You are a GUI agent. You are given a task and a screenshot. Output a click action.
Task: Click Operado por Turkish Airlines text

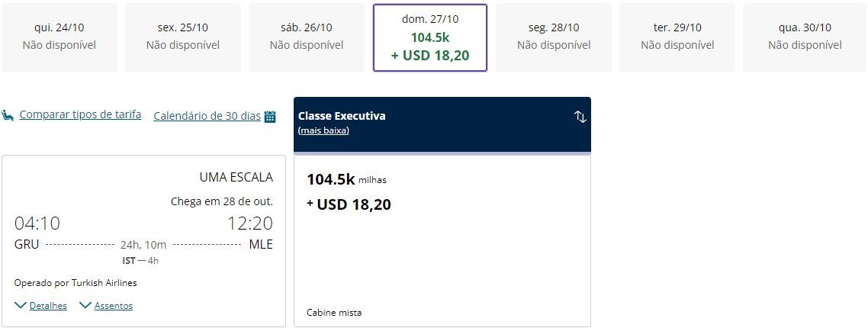click(x=76, y=283)
